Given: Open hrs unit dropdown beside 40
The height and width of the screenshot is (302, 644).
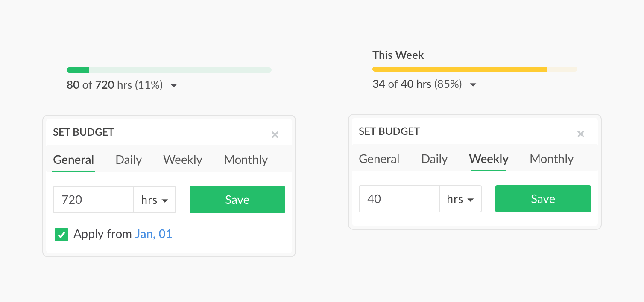Looking at the screenshot, I should click(460, 199).
